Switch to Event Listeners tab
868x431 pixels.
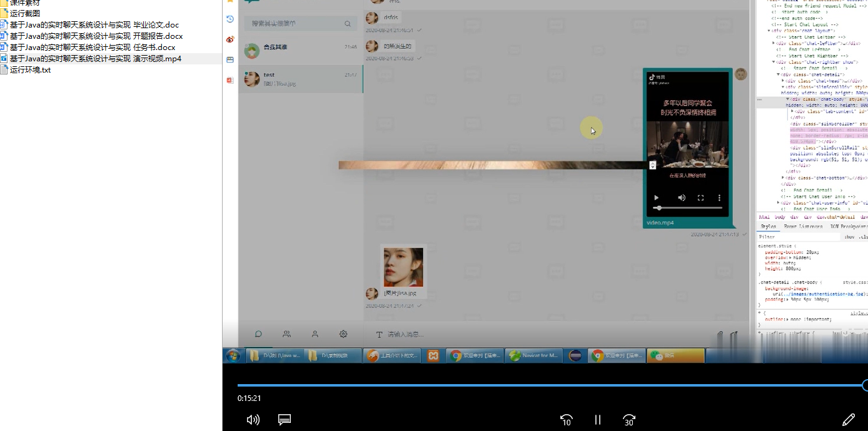803,226
